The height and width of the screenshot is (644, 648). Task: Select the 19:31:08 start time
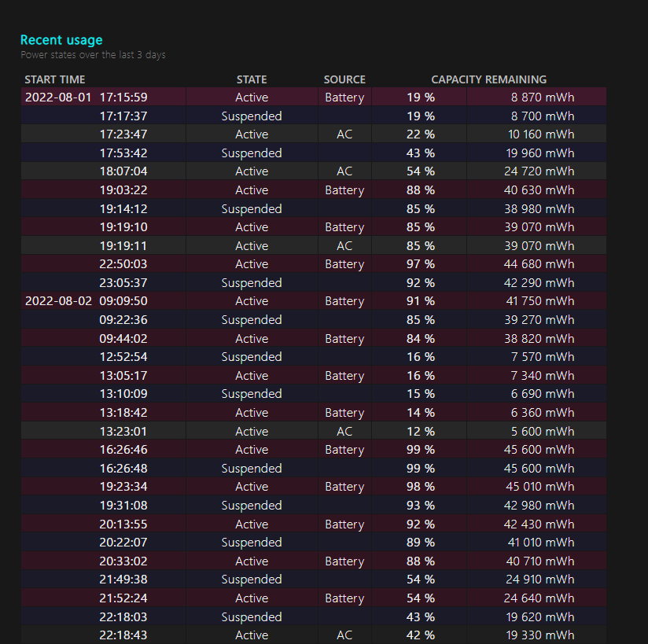pyautogui.click(x=123, y=506)
